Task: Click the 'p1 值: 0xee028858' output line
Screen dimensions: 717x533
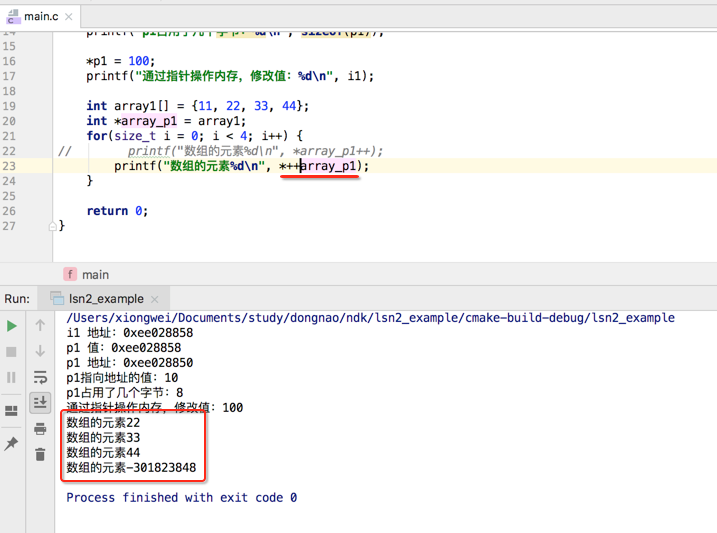Action: point(124,348)
